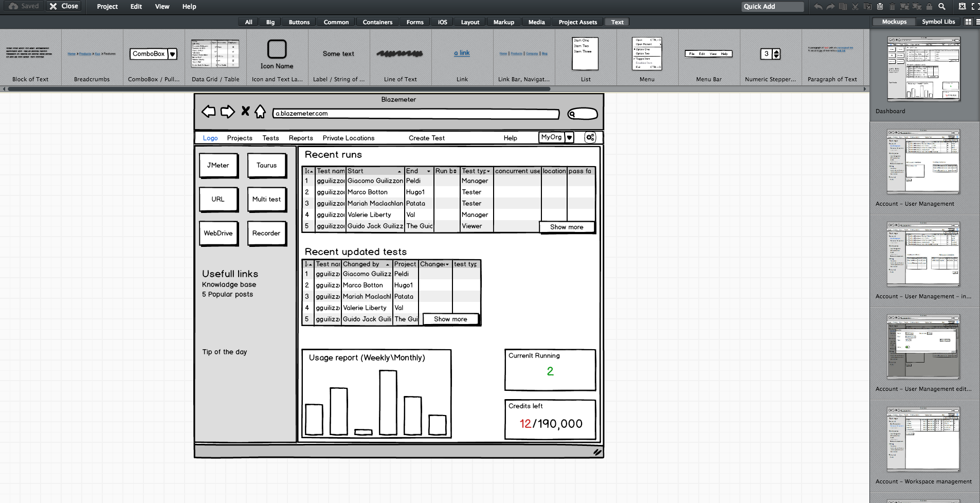Add a Menu Bar control
The image size is (980, 503).
[709, 57]
